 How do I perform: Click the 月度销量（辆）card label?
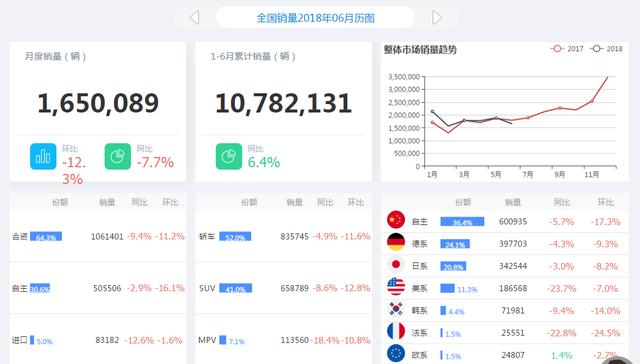(x=56, y=56)
